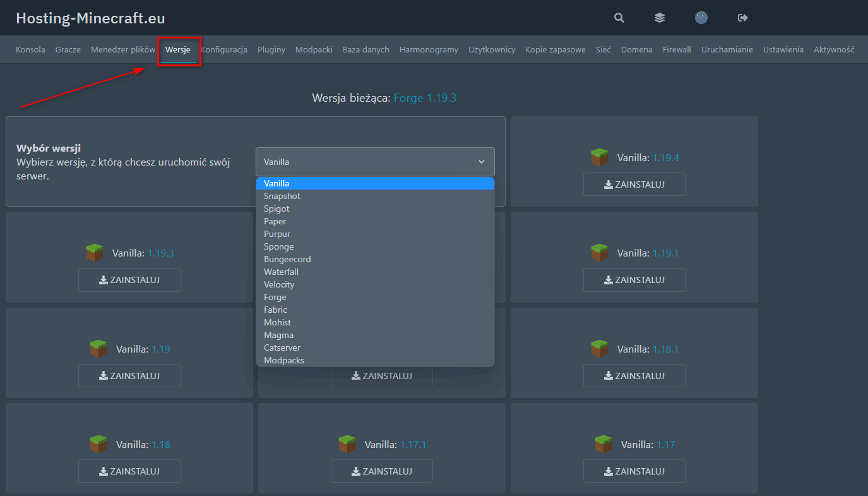Open the Menedżer plików tab

point(123,49)
